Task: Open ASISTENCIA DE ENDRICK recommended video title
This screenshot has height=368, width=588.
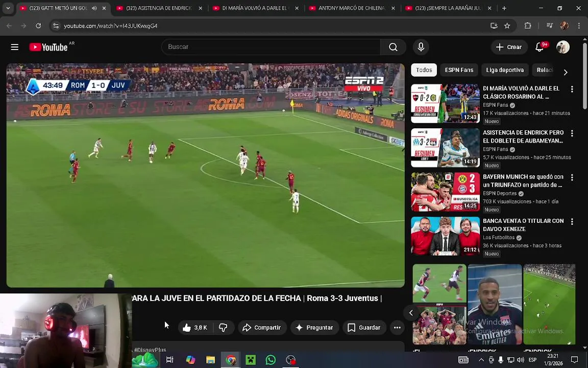Action: (523, 136)
